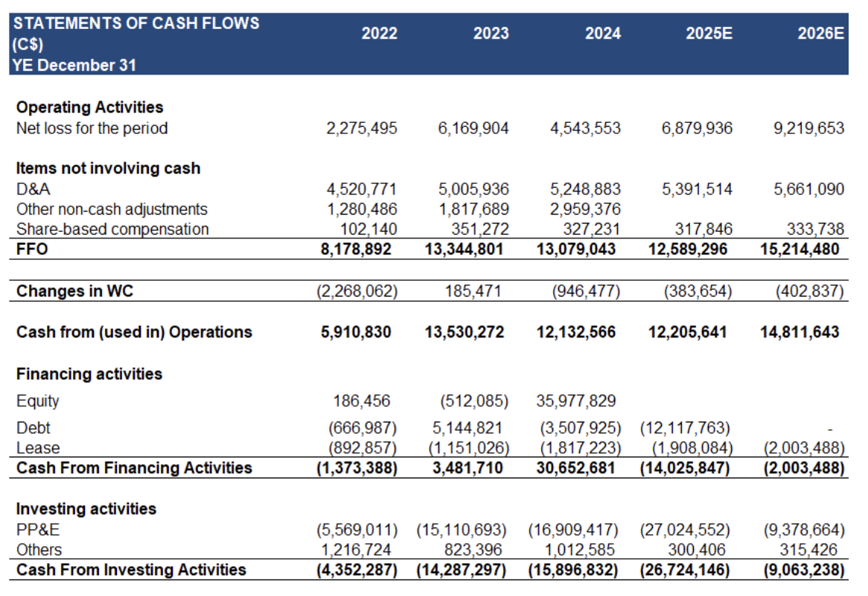Click the Changes in WC row label
This screenshot has width=868, height=596.
coord(74,291)
